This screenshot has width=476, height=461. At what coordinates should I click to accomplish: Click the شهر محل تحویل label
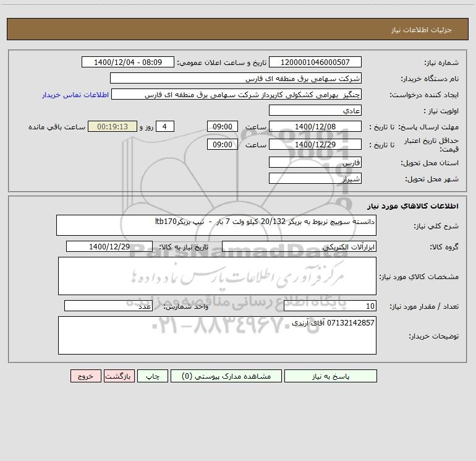tap(431, 179)
